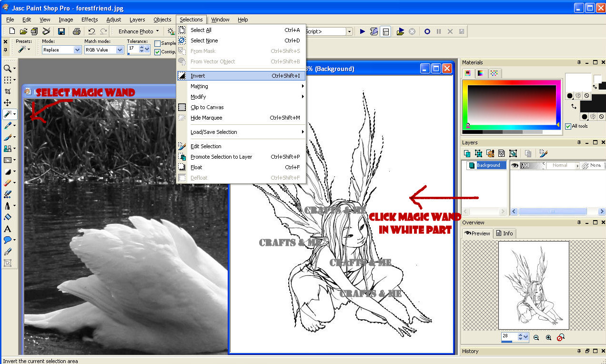The image size is (606, 364).
Task: Open the Layers menu in menu bar
Action: (x=137, y=20)
